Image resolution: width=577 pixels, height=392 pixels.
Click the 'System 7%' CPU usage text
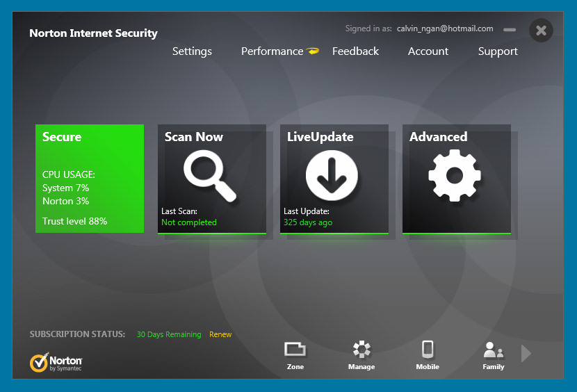65,188
